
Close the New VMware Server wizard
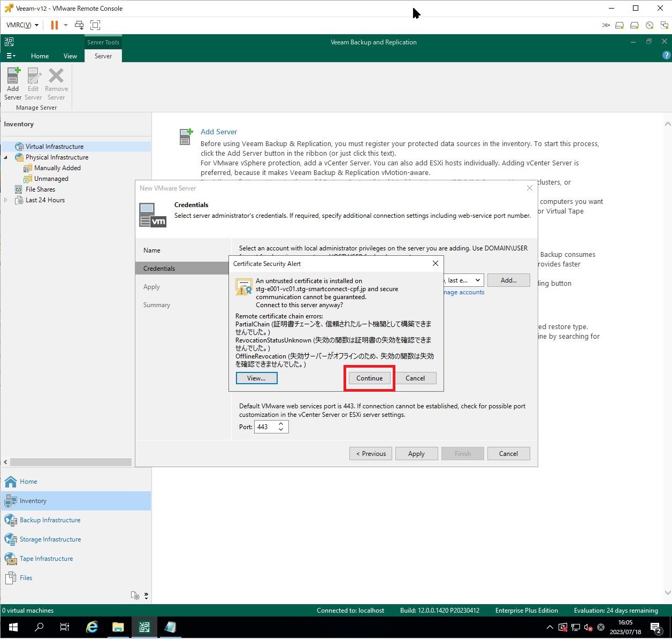(529, 188)
